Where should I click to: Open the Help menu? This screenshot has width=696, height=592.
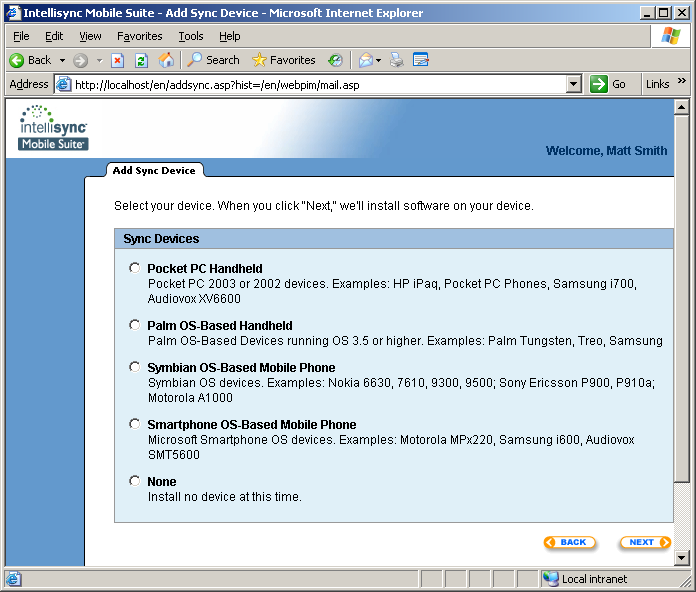click(x=229, y=36)
